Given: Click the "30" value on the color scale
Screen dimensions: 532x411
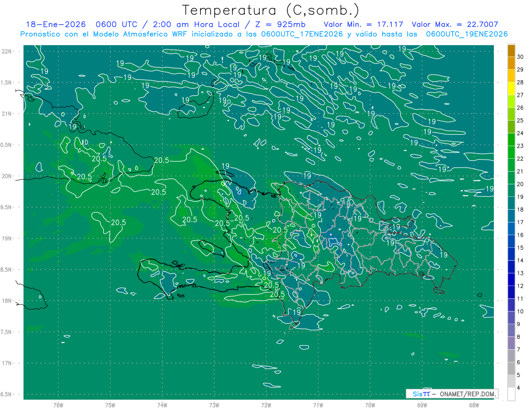Looking at the screenshot, I should (520, 57).
